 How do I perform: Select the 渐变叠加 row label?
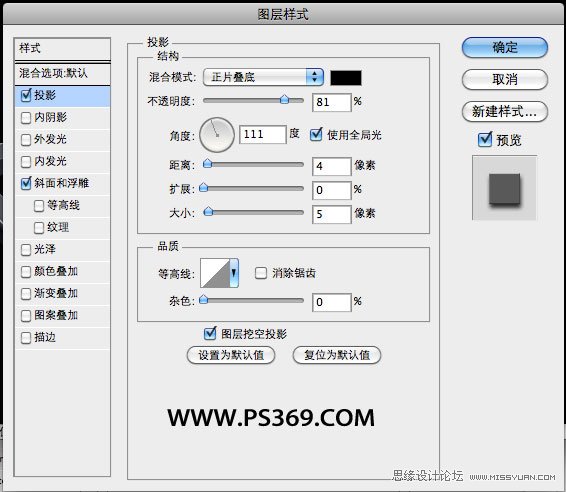(x=56, y=293)
